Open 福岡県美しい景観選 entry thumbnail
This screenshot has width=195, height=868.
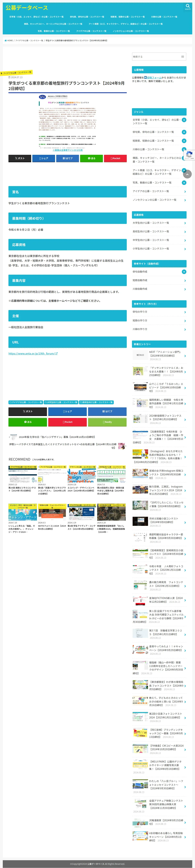click(140, 403)
